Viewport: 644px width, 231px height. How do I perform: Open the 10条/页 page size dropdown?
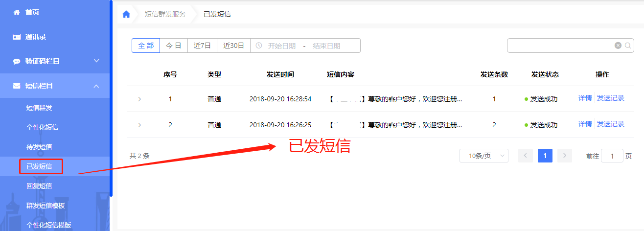click(483, 156)
